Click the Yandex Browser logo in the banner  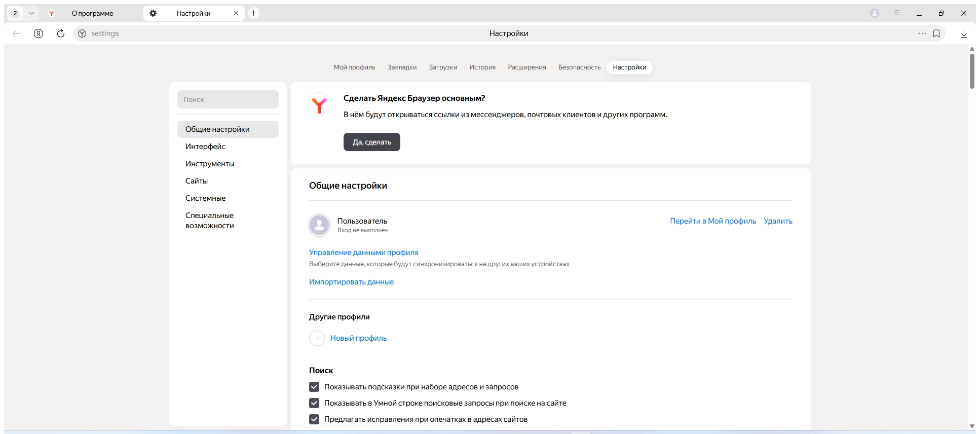tap(319, 105)
